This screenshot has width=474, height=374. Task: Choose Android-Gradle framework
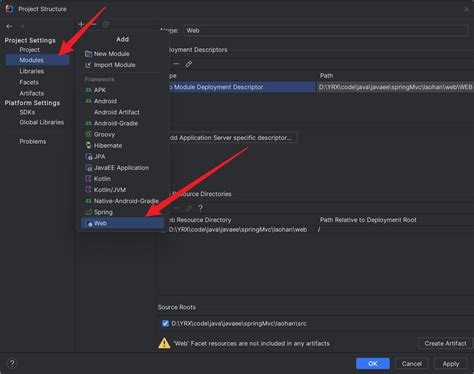point(122,123)
